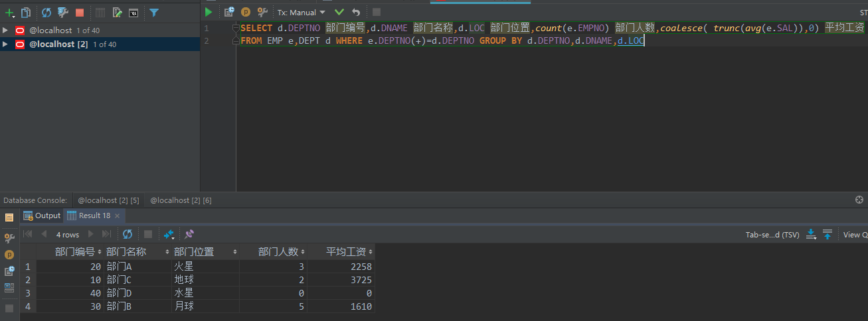The width and height of the screenshot is (868, 321).
Task: Sort by 部门编号 column header
Action: [x=70, y=252]
